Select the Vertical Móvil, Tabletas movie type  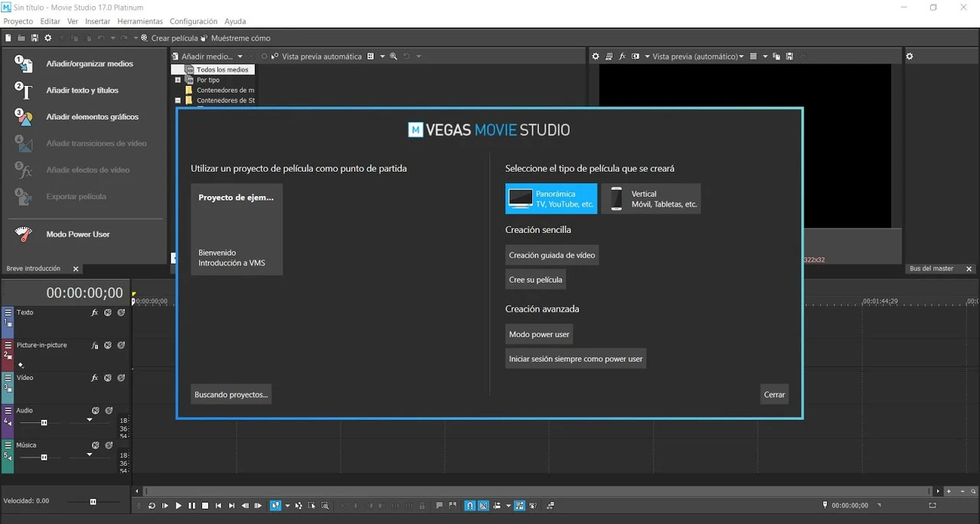tap(651, 199)
